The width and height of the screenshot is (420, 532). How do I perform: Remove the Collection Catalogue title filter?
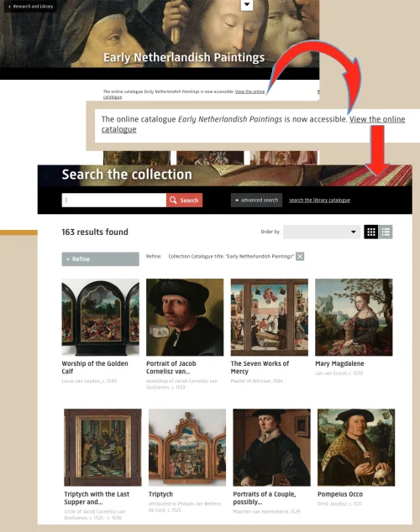(x=300, y=257)
